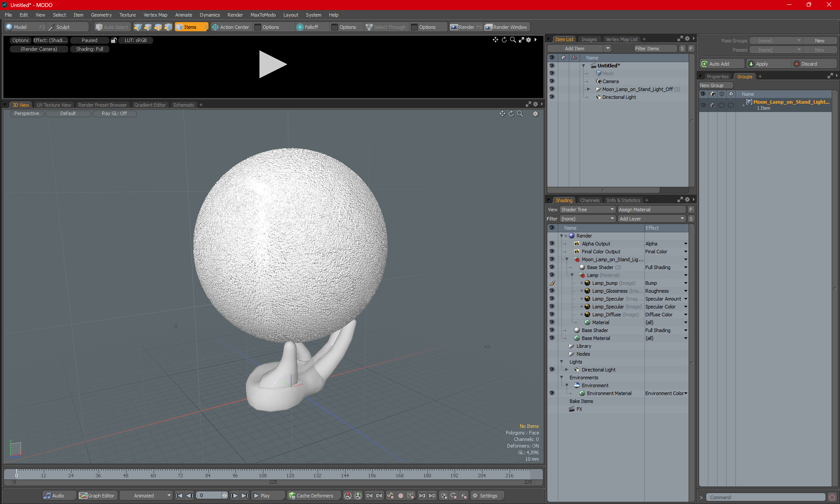
Task: Collapse the Lamp material group
Action: click(572, 275)
